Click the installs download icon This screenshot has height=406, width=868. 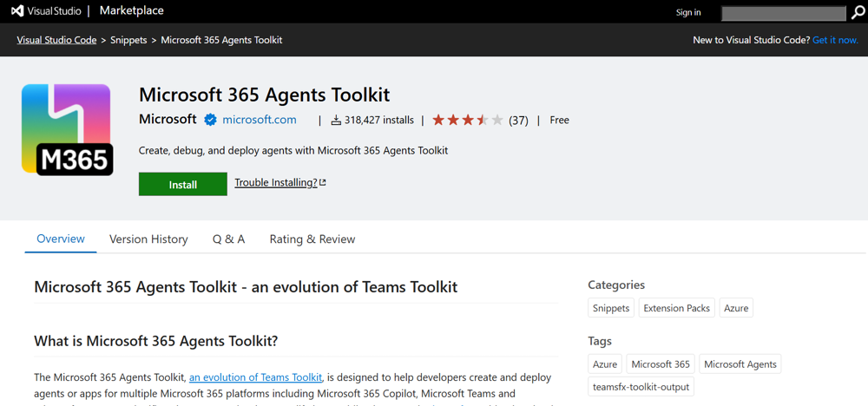pos(336,121)
